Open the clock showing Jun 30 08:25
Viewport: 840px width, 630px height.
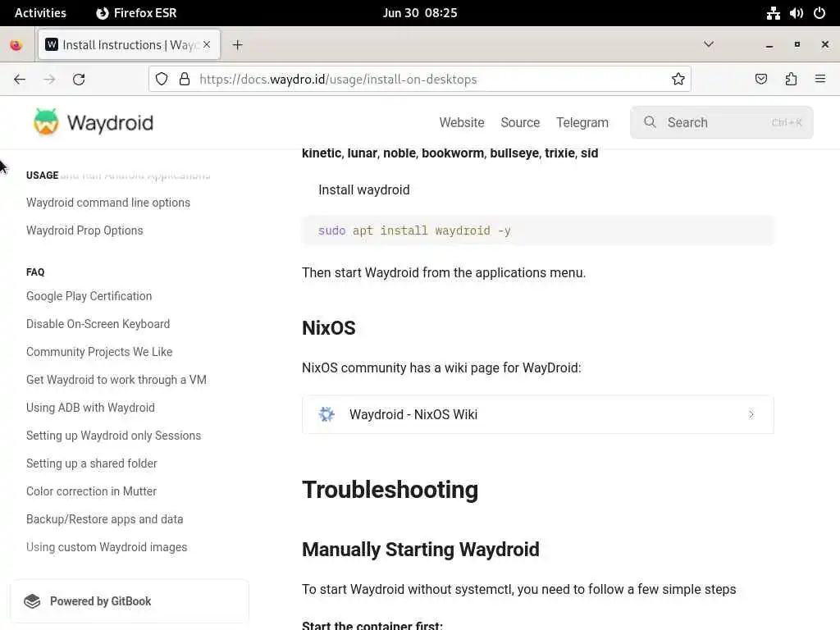[420, 13]
